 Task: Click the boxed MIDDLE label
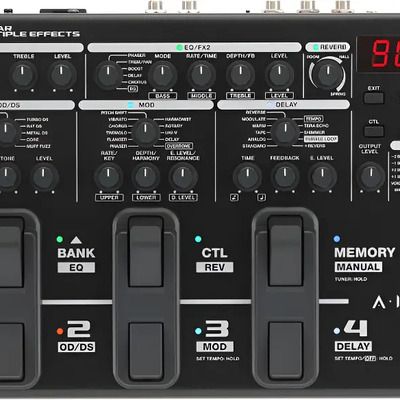click(x=201, y=96)
